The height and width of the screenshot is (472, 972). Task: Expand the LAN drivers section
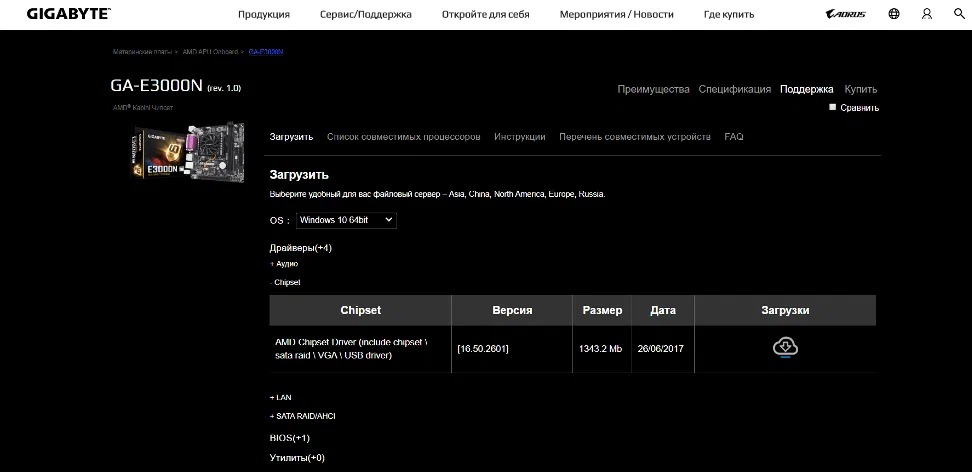click(x=281, y=398)
